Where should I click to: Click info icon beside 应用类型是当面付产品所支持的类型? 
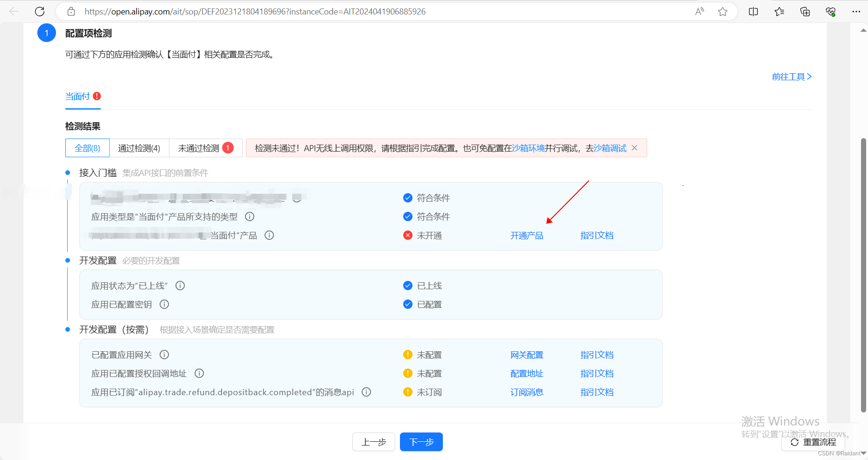pyautogui.click(x=250, y=216)
